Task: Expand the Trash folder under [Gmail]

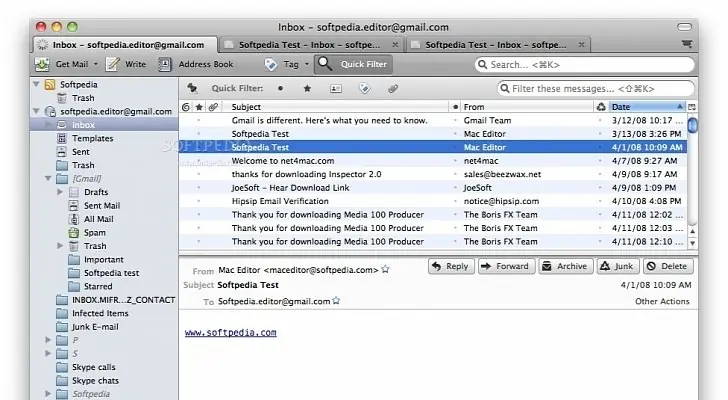Action: pyautogui.click(x=60, y=245)
